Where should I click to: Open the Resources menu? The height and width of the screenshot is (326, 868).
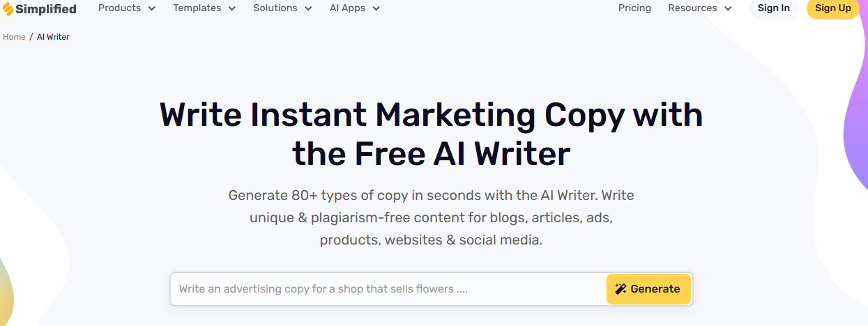[x=692, y=8]
